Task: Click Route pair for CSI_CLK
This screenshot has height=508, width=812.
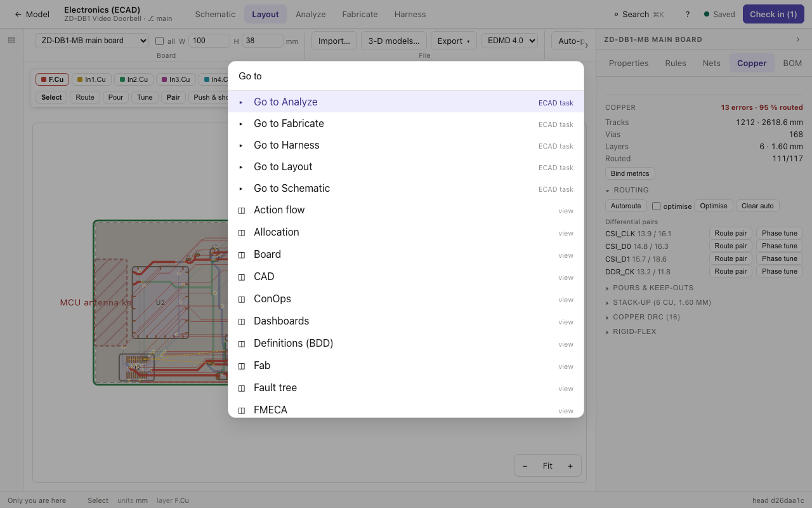Action: 731,233
